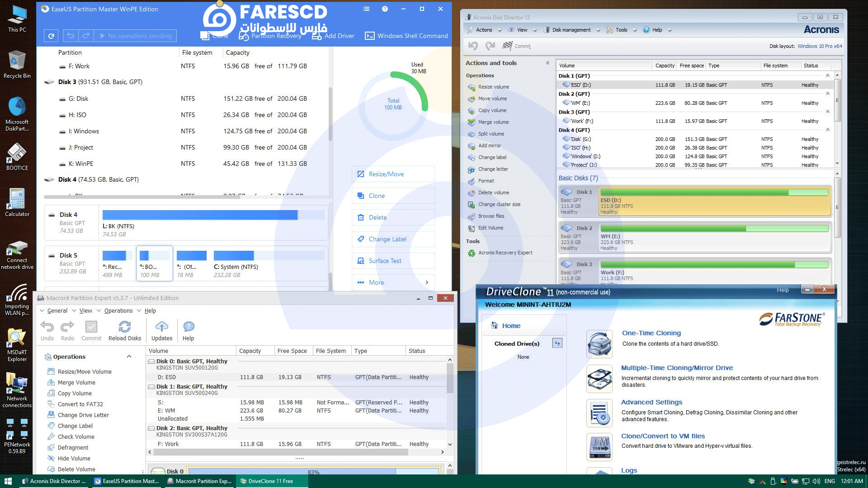Click the Resize/Move button in EaseUS

click(x=393, y=174)
